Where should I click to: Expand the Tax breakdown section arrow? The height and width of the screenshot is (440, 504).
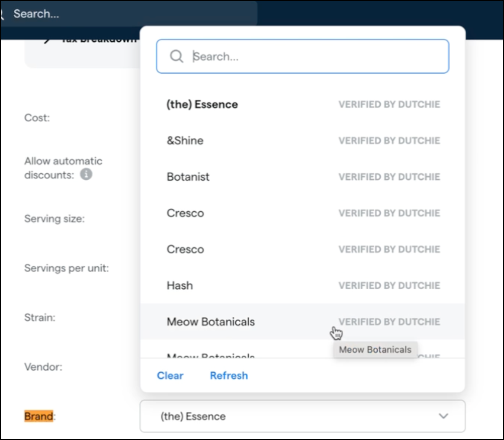click(x=47, y=40)
